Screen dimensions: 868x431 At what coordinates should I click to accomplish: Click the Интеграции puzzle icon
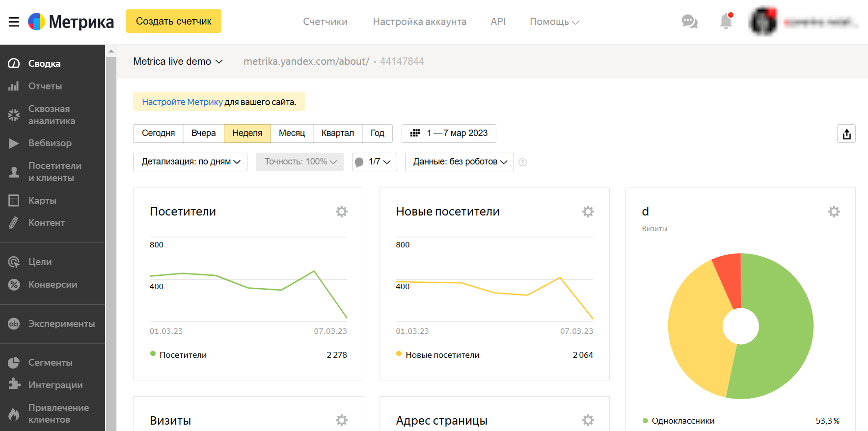pyautogui.click(x=14, y=384)
